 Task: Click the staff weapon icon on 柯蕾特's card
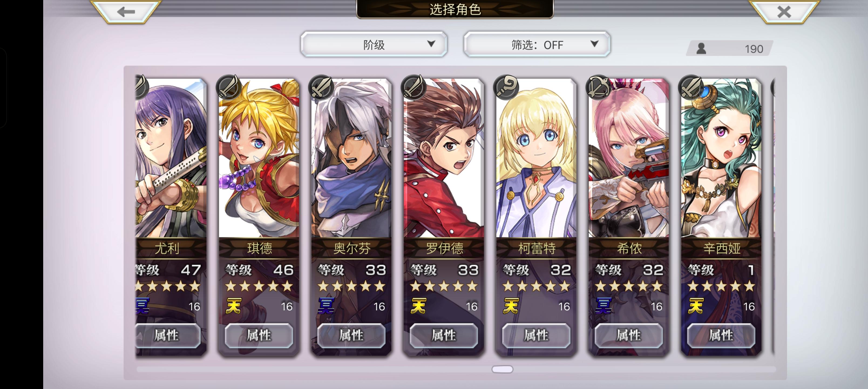point(506,87)
